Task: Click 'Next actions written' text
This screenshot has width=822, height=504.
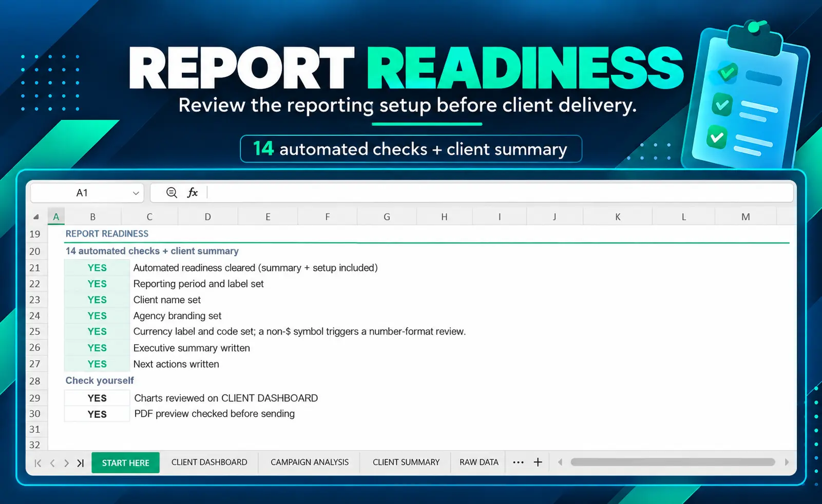Action: point(176,364)
